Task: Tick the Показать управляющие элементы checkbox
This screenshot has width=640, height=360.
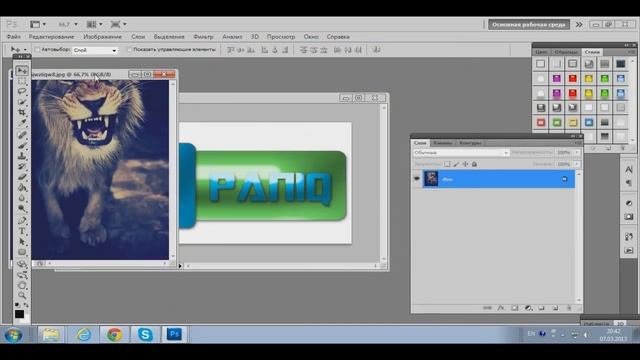Action: pyautogui.click(x=129, y=50)
